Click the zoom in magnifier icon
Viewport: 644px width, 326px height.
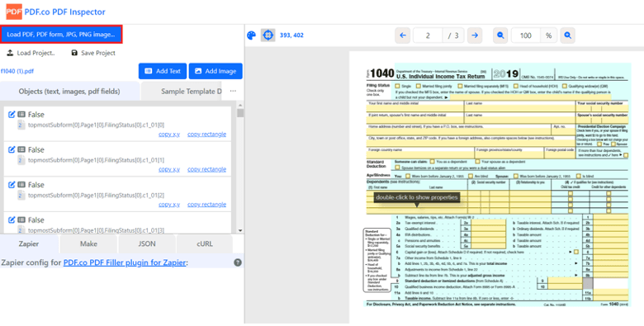coord(567,35)
